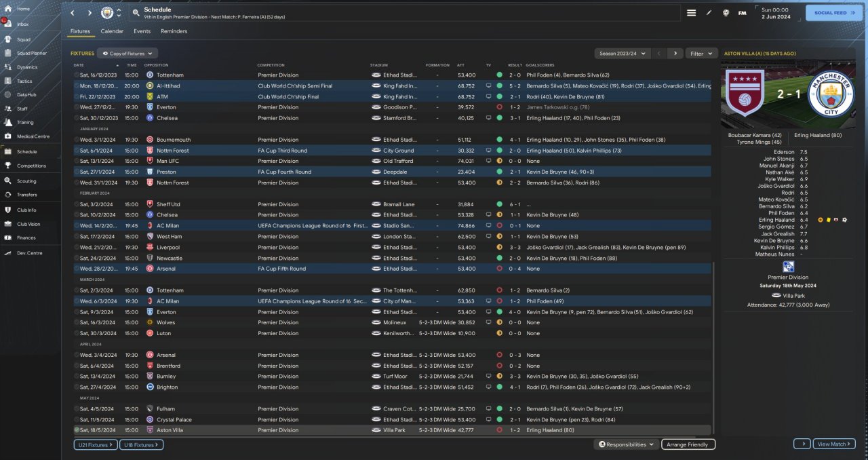Open the Scouting sidebar item
This screenshot has width=868, height=460.
pyautogui.click(x=26, y=181)
